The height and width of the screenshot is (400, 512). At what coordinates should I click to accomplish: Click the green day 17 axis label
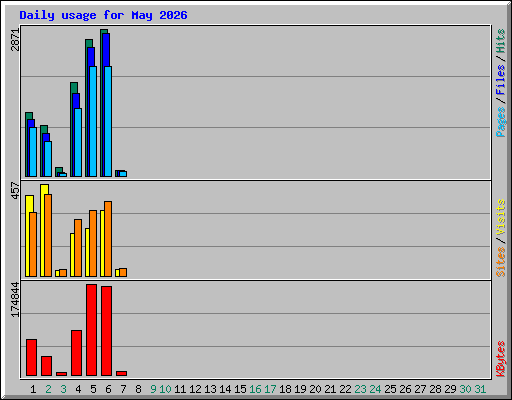click(270, 389)
